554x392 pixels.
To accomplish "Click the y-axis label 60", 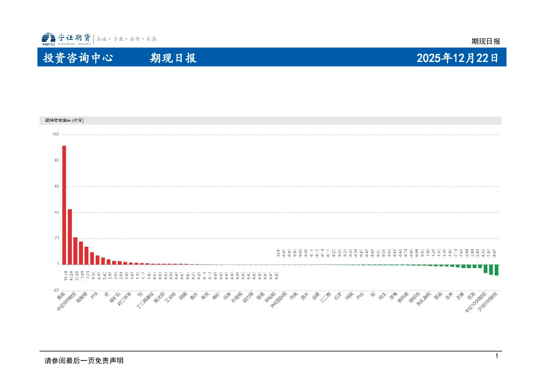I will pyautogui.click(x=57, y=186).
